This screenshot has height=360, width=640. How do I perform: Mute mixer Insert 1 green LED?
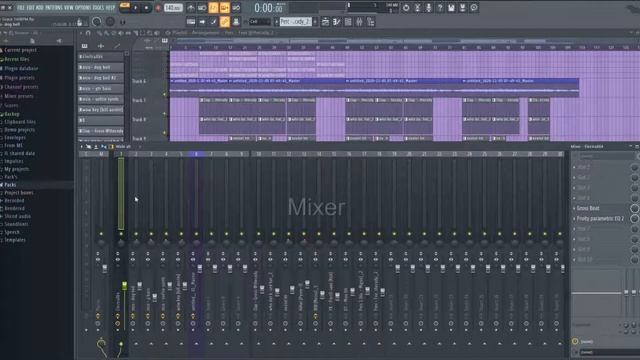pos(121,234)
